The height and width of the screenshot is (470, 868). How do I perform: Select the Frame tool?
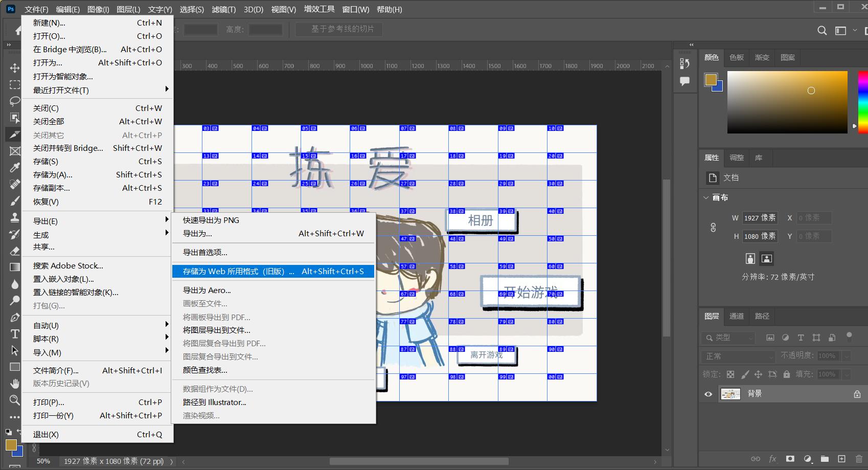click(x=15, y=151)
